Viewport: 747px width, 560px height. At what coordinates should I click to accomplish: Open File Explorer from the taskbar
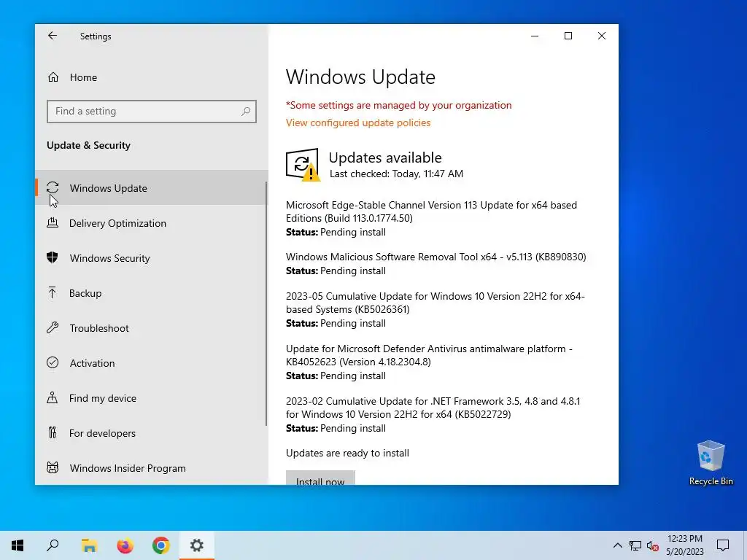click(89, 545)
